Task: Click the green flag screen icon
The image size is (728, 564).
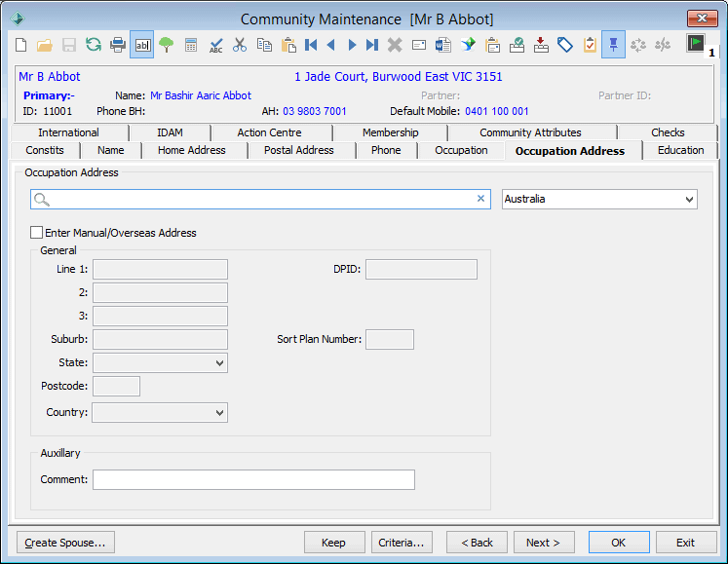Action: pyautogui.click(x=696, y=44)
